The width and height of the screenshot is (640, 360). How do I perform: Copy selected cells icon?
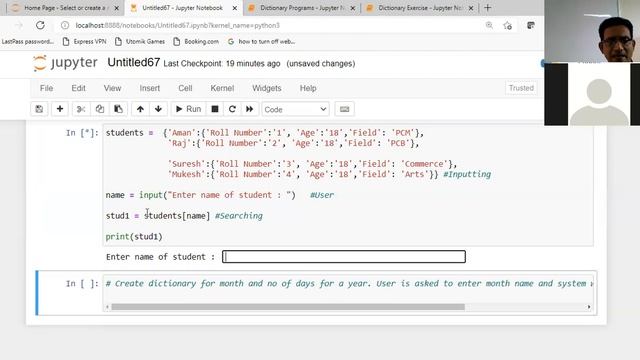coord(100,109)
